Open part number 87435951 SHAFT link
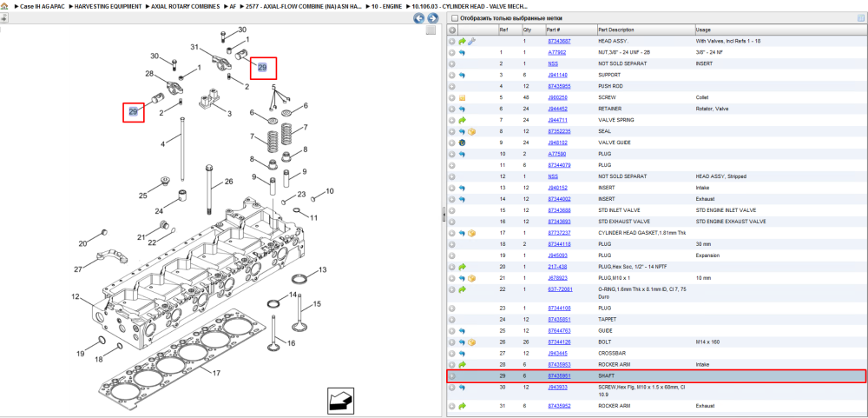 [x=559, y=376]
